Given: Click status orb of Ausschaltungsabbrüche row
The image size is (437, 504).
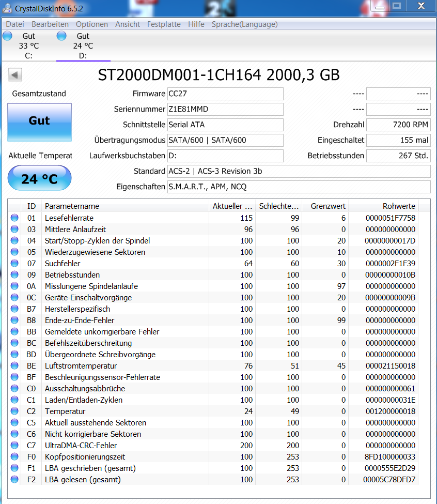Looking at the screenshot, I should (14, 388).
